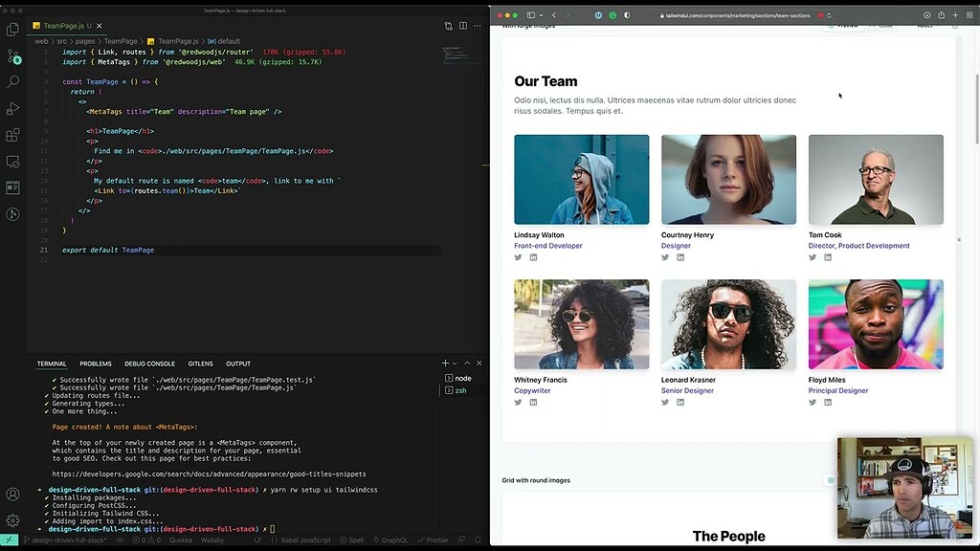
Task: Switch to the Debug Console tab
Action: 149,364
